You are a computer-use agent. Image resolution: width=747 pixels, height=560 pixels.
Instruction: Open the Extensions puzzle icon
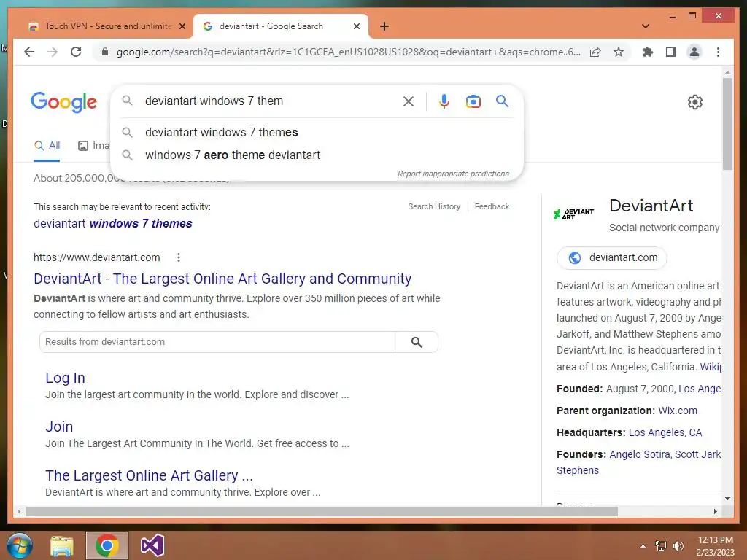click(x=648, y=52)
